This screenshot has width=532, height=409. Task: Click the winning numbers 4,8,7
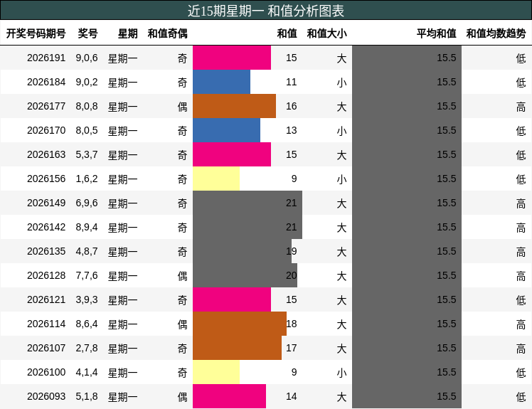click(x=87, y=252)
